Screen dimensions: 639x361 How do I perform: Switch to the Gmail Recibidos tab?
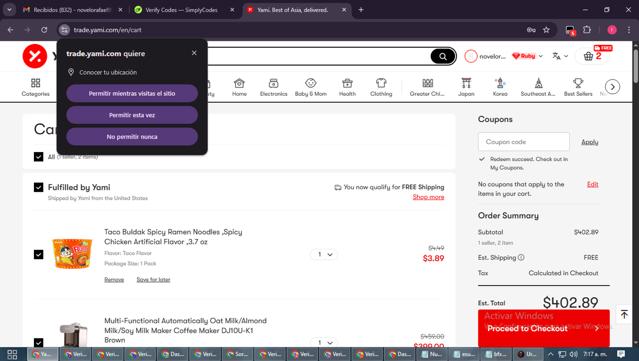[x=73, y=10]
